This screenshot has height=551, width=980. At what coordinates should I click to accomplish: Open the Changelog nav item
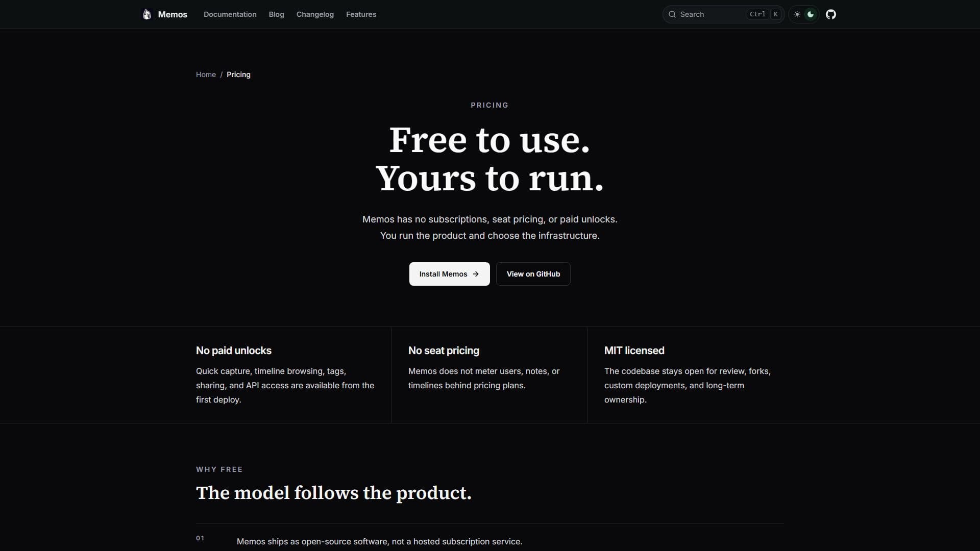[315, 14]
